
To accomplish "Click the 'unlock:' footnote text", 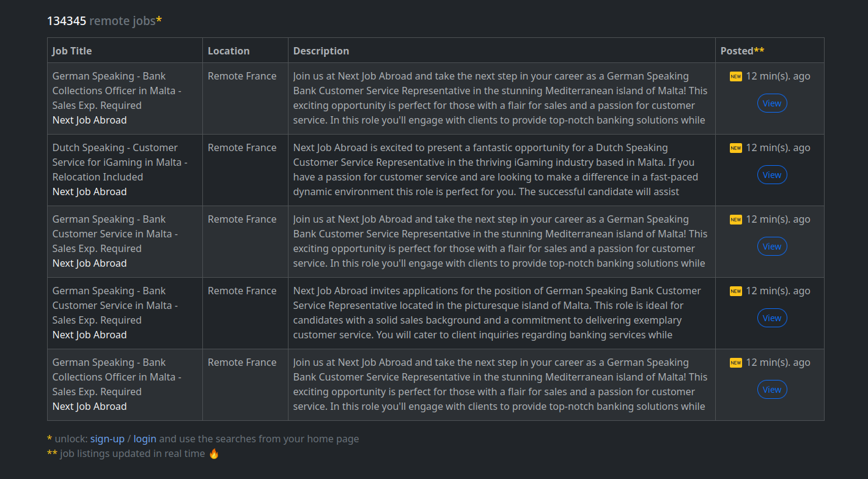I will click(x=71, y=439).
